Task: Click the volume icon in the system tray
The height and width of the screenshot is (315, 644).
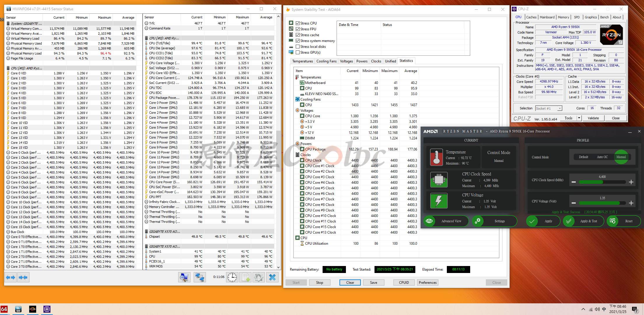Action: click(597, 309)
